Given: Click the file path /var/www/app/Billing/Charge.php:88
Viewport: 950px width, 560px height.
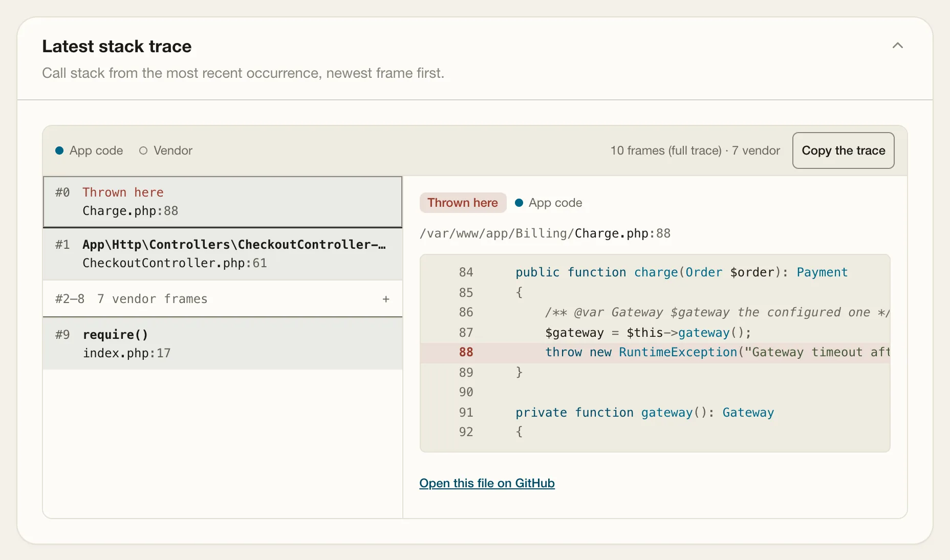Looking at the screenshot, I should (x=545, y=233).
